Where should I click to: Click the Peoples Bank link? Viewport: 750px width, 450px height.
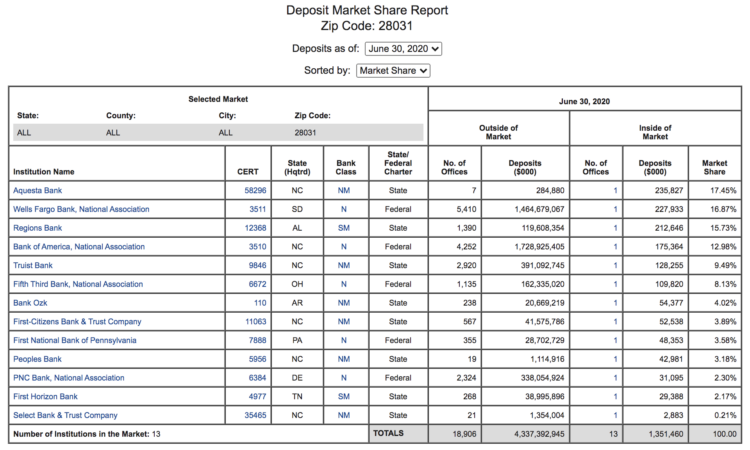click(x=37, y=359)
